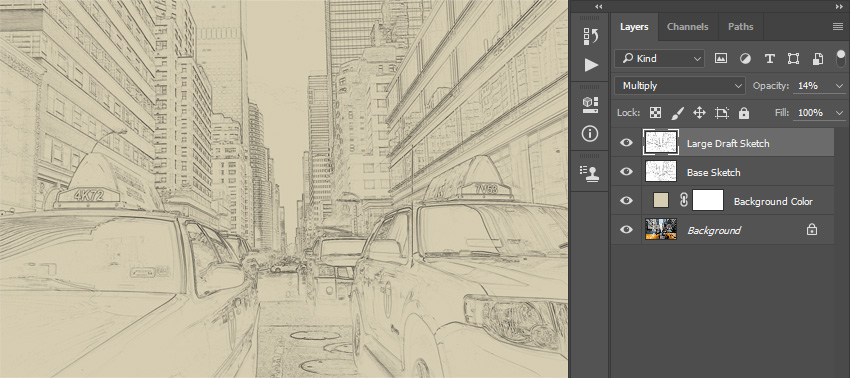Open the Fill slider arrow
Screen dimensions: 850x378
[x=840, y=113]
